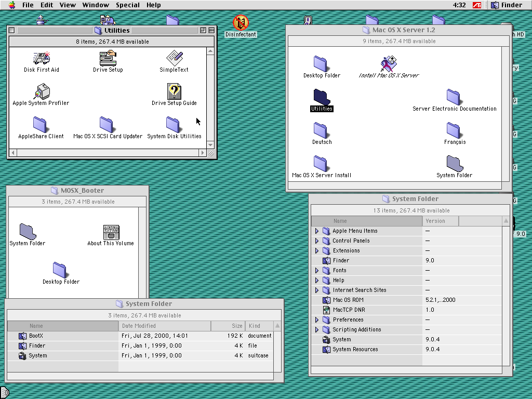Expand the Control Panels disclosure triangle
Viewport: 532px width, 399px height.
coord(317,241)
